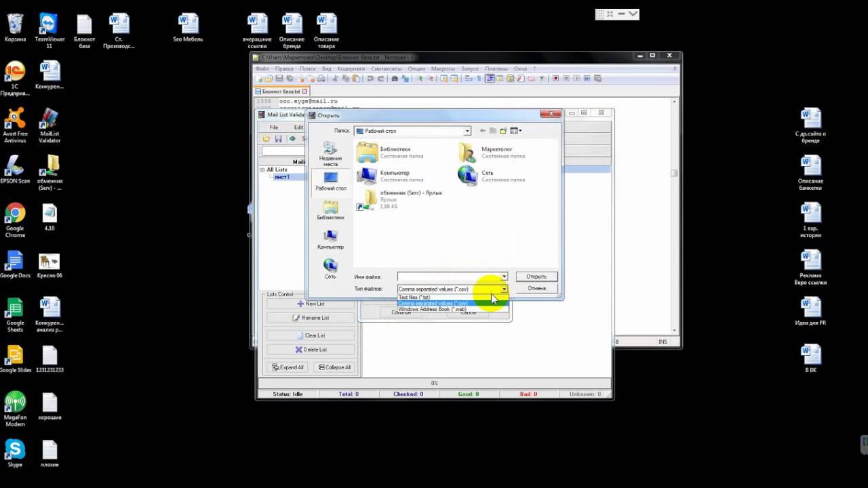Switch to the Блокнот база.txt tab
This screenshot has width=868, height=488.
281,91
